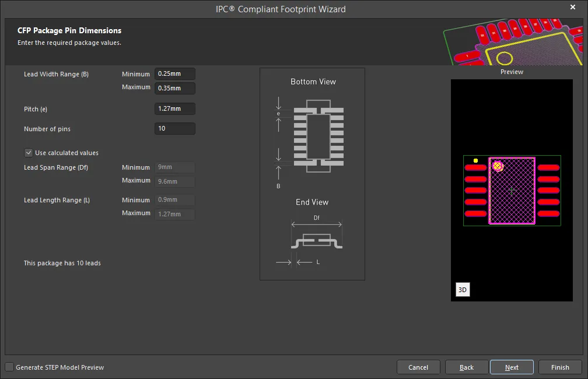Click 'This package has 10 leads' text
Image resolution: width=588 pixels, height=379 pixels.
click(x=62, y=263)
